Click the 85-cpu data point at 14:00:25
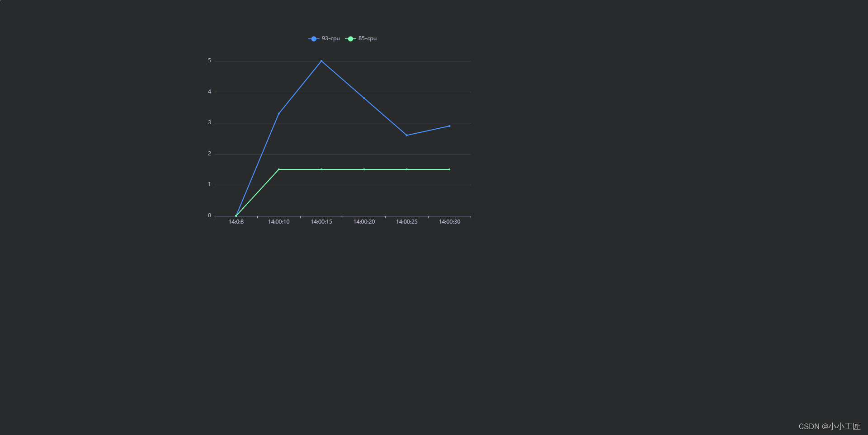Image resolution: width=868 pixels, height=435 pixels. pyautogui.click(x=407, y=169)
